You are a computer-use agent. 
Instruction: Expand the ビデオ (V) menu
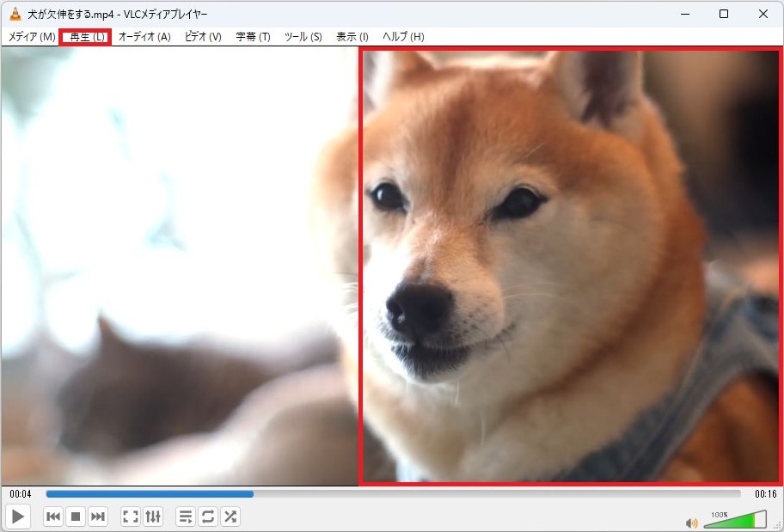(x=203, y=37)
